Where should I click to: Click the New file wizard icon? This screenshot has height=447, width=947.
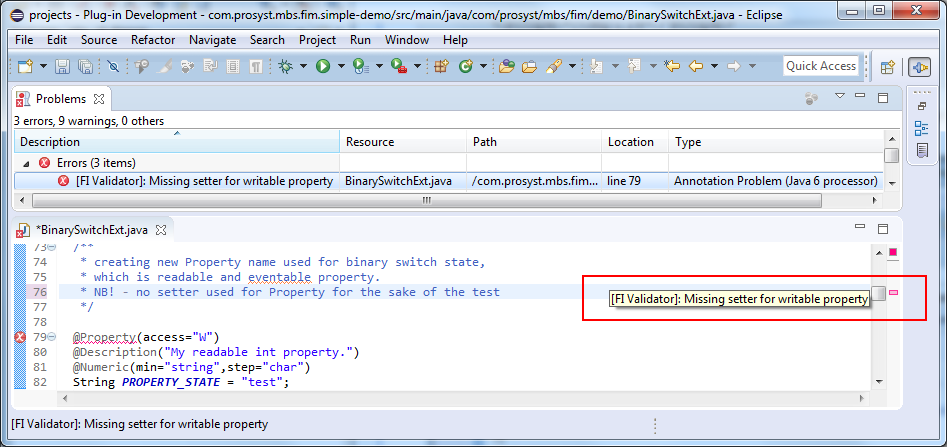click(25, 66)
